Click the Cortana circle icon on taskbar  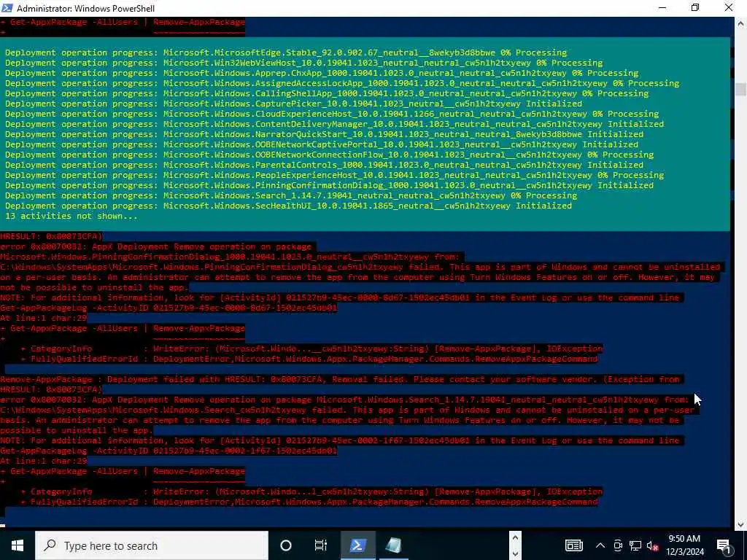(x=286, y=545)
